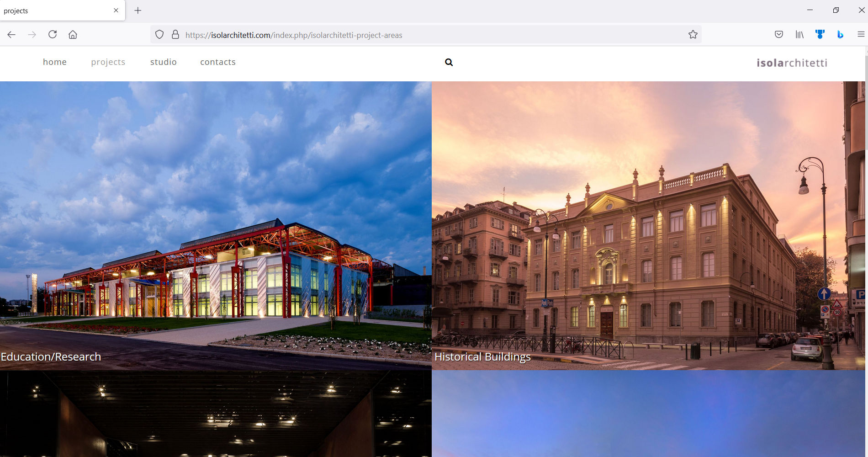868x457 pixels.
Task: Reload the current page
Action: (x=53, y=35)
